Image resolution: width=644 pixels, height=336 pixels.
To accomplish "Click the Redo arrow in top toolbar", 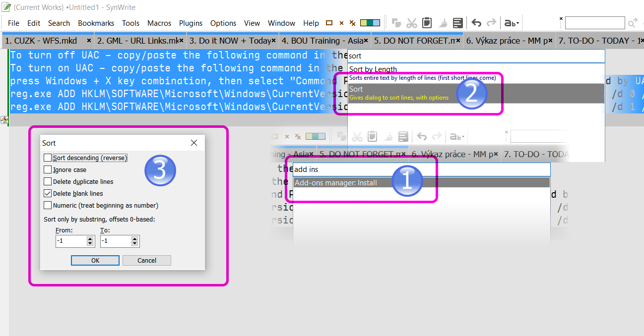I will point(491,23).
